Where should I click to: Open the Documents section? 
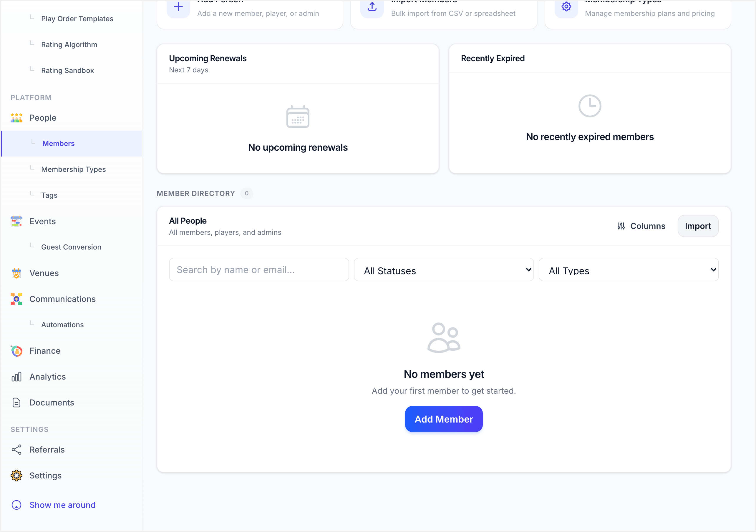(52, 403)
